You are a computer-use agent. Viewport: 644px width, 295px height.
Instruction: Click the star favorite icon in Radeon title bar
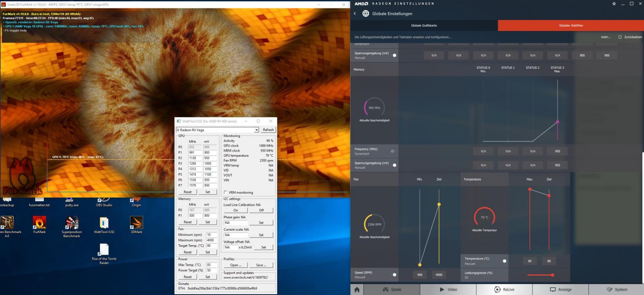(614, 4)
